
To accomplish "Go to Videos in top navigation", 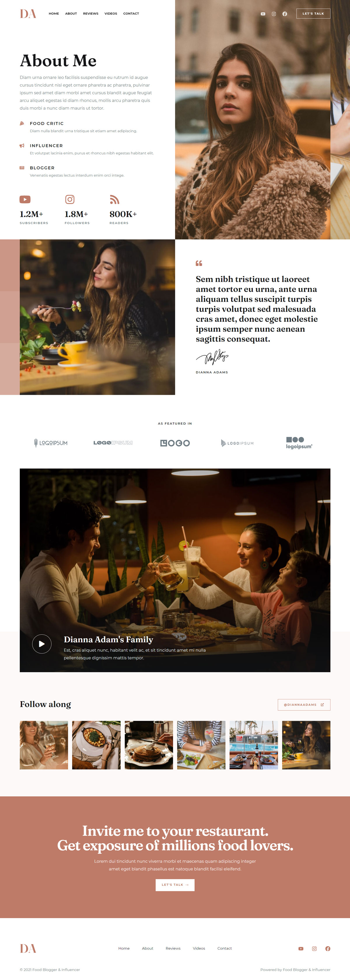I will 111,14.
